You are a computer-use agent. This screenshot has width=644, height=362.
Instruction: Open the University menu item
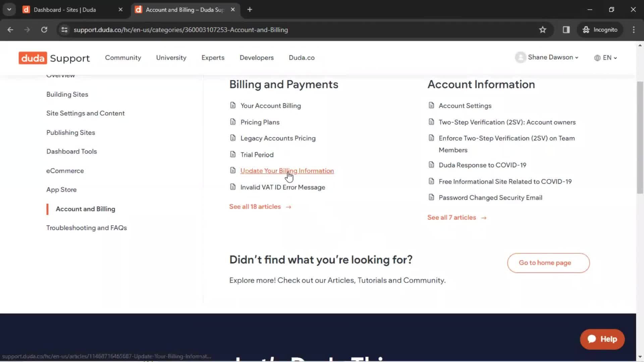coord(171,58)
